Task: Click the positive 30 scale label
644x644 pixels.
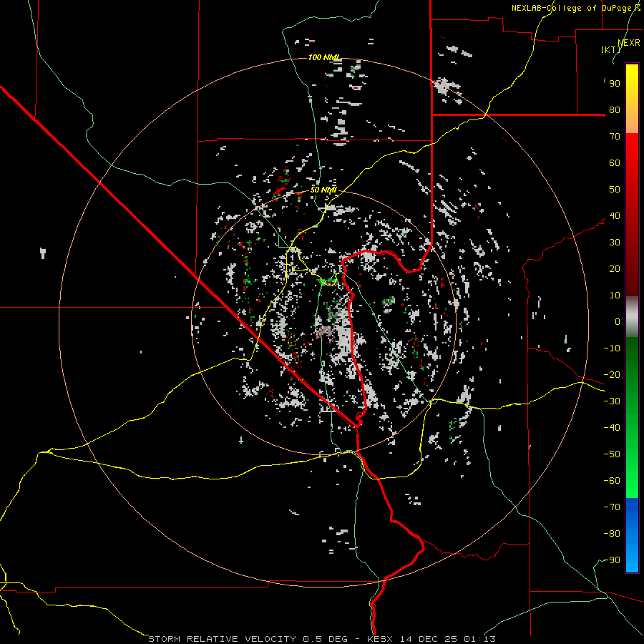Action: (x=615, y=243)
